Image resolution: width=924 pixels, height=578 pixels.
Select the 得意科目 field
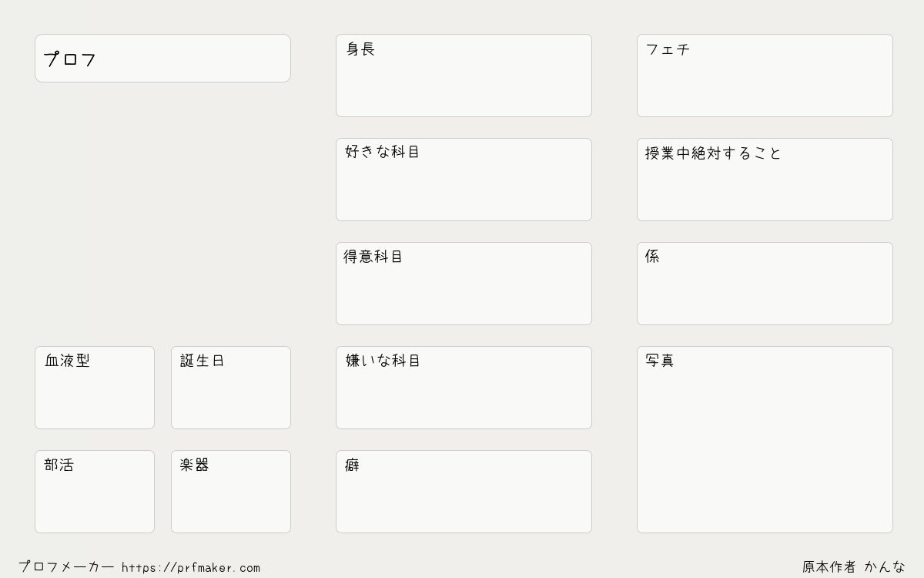coord(464,284)
